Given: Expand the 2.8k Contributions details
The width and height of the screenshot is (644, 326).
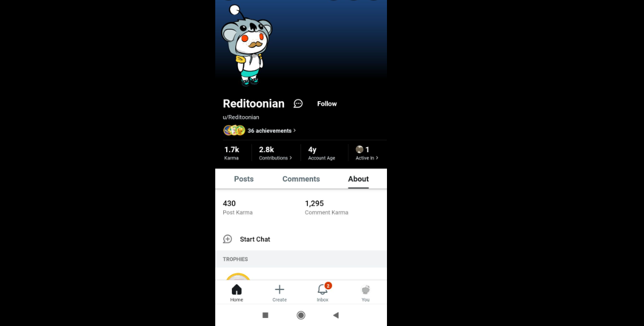Looking at the screenshot, I should point(275,153).
